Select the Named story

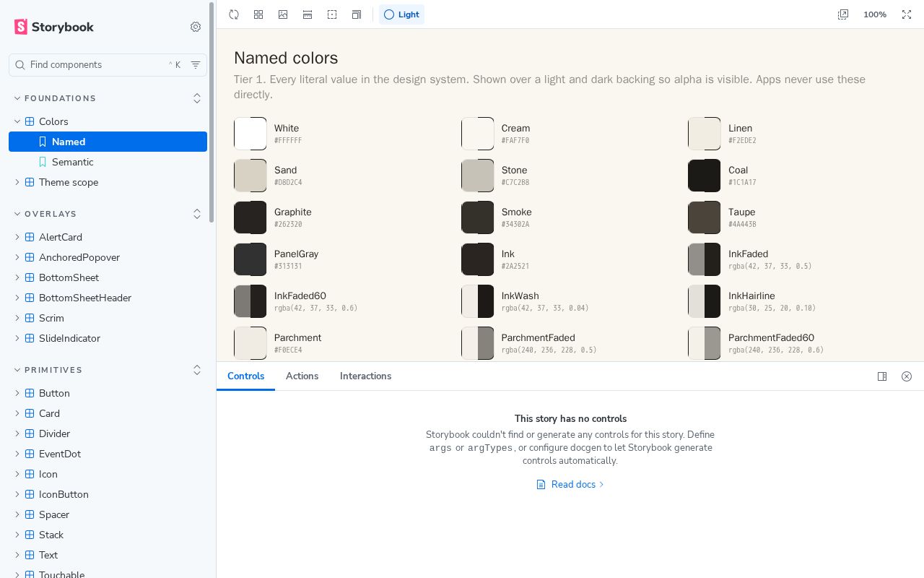coord(108,142)
